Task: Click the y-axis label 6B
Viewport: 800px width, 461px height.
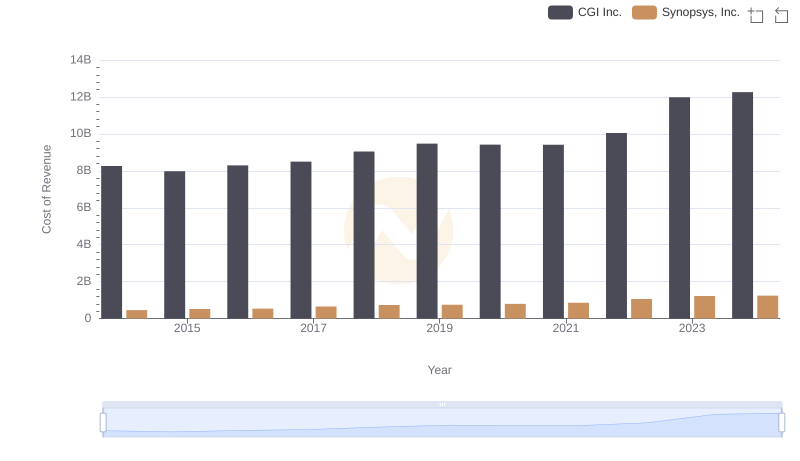Action: 84,208
